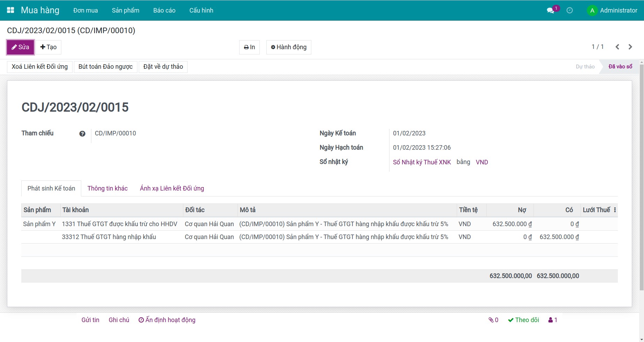
Task: Open the apps grid menu icon
Action: point(10,10)
